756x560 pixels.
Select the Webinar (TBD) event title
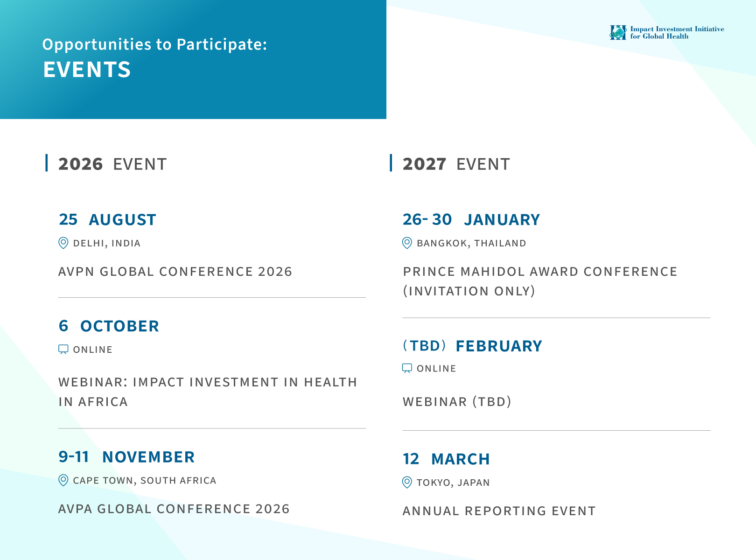point(457,402)
